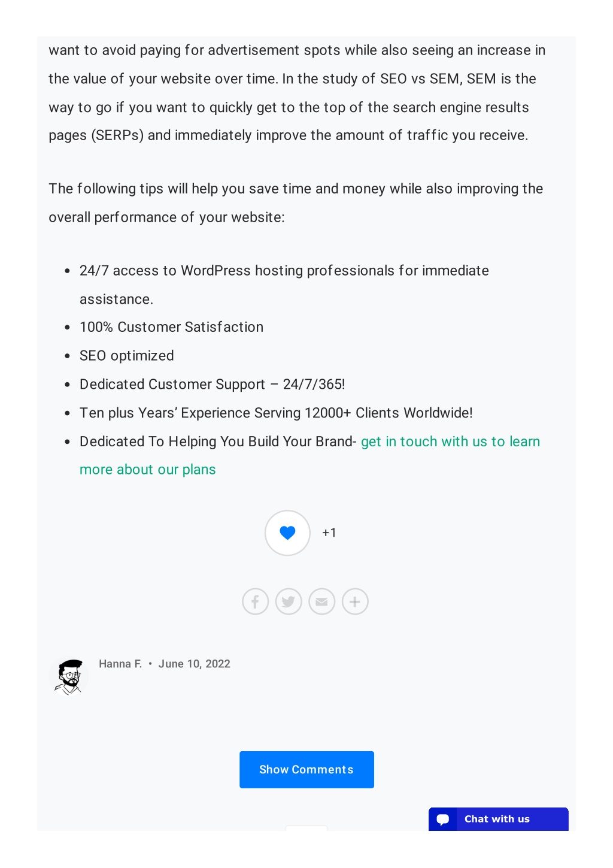This screenshot has height=868, width=613.
Task: Follow the more about our plans link
Action: (148, 470)
